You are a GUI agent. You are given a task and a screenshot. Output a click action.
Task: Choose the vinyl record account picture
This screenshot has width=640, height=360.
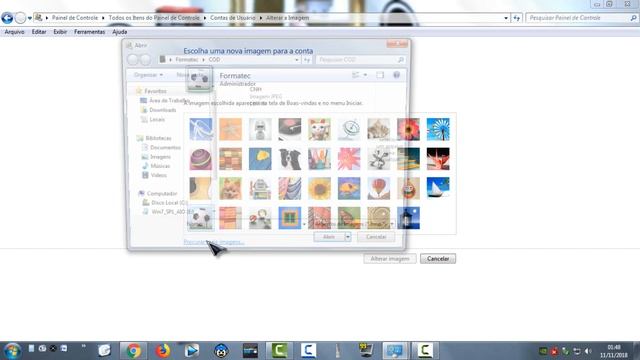point(290,129)
